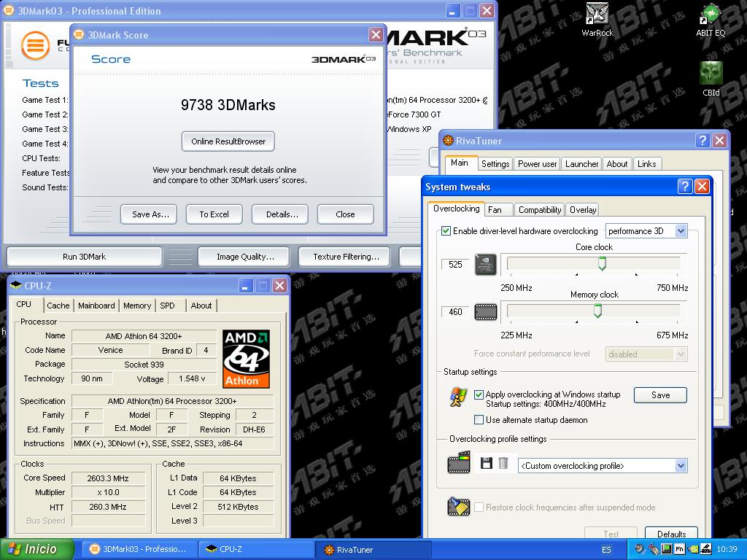
Task: Save the overclocking profile with floppy icon
Action: [486, 463]
